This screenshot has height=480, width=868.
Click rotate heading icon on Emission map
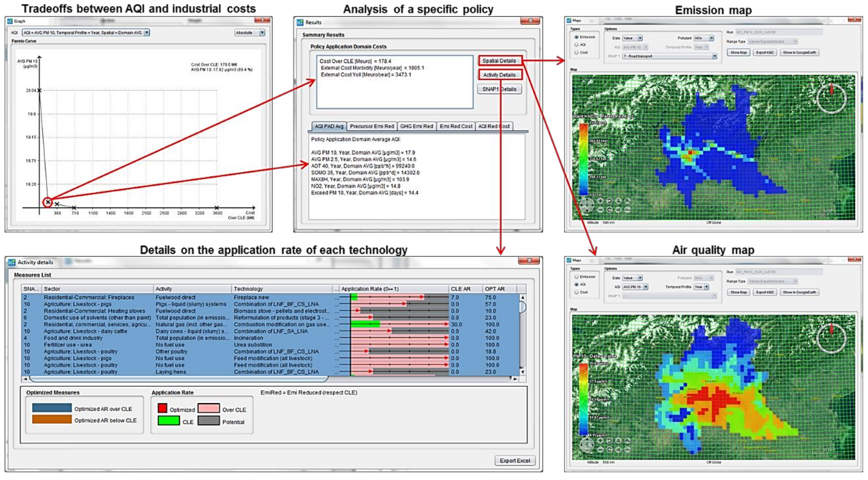point(609,201)
